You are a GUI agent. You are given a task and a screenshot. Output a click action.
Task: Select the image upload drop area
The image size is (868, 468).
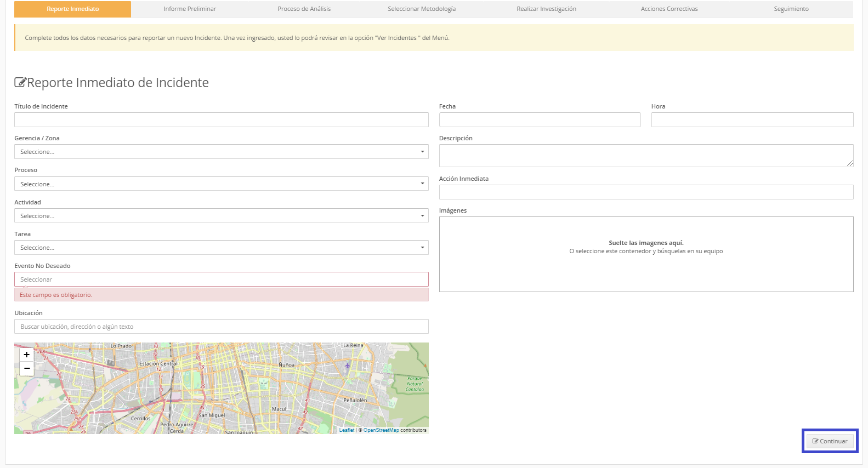coord(646,254)
